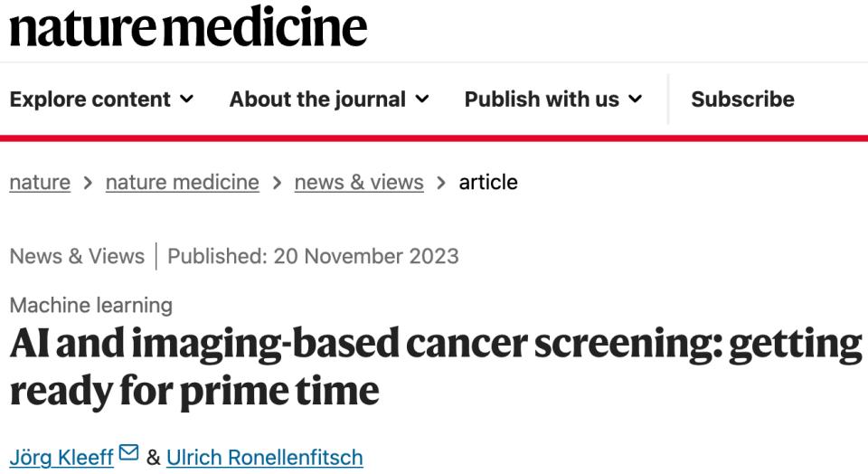Navigate to news & views breadcrumb
The height and width of the screenshot is (474, 868).
359,182
